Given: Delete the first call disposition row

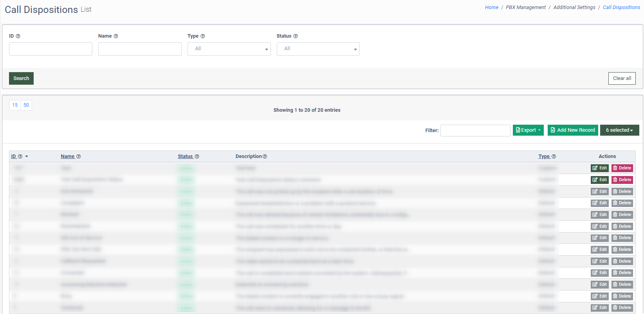Looking at the screenshot, I should point(622,168).
